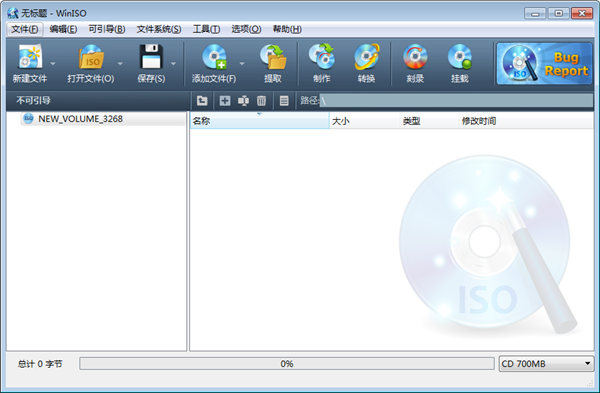Open the 文件系统(S) menu
The height and width of the screenshot is (393, 600).
click(x=159, y=29)
